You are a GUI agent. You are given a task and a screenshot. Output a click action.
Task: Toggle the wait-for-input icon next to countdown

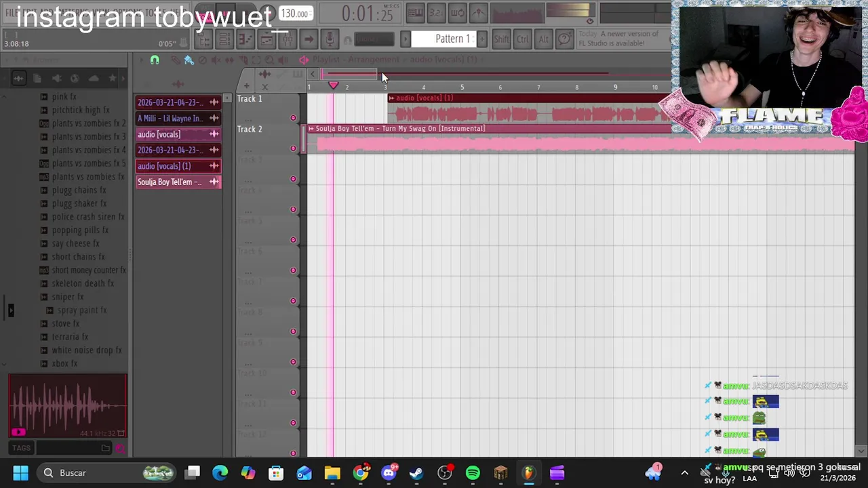coord(457,12)
